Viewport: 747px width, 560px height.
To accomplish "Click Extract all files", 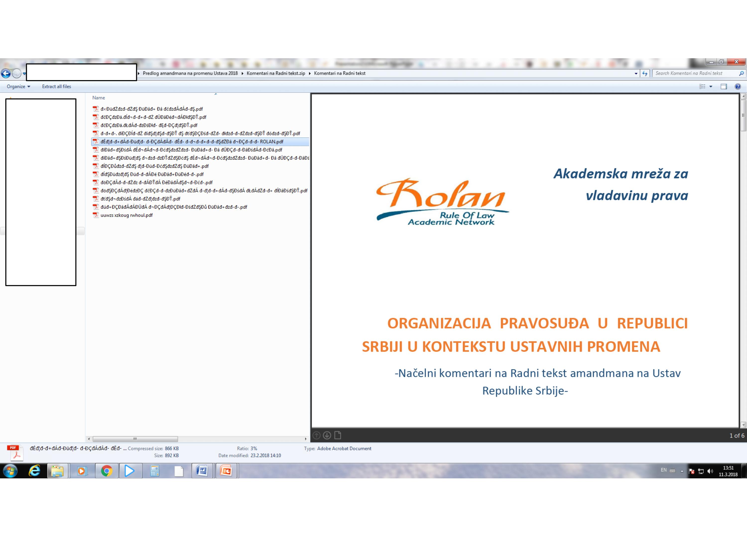I will (x=56, y=86).
